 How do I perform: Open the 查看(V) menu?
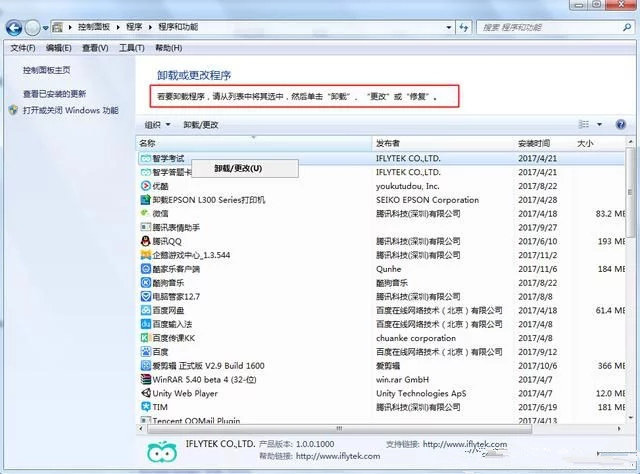click(x=95, y=48)
